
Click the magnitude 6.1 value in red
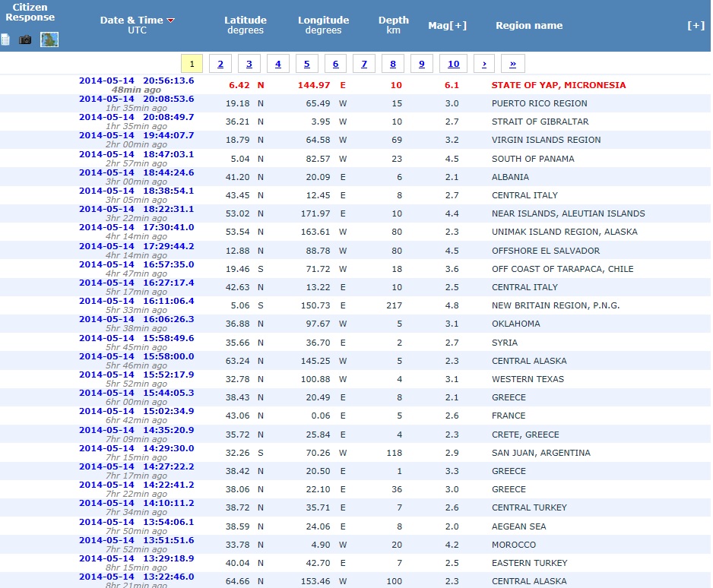point(452,85)
